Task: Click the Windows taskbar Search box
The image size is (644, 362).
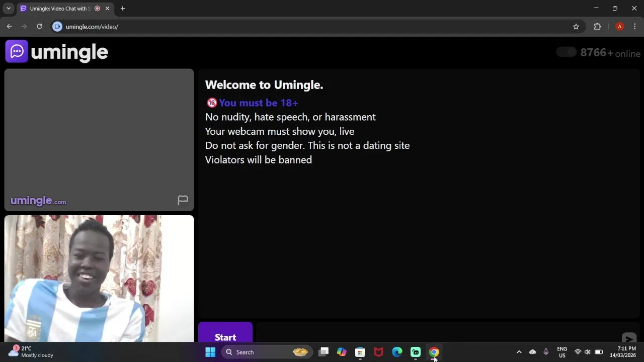Action: (x=266, y=352)
